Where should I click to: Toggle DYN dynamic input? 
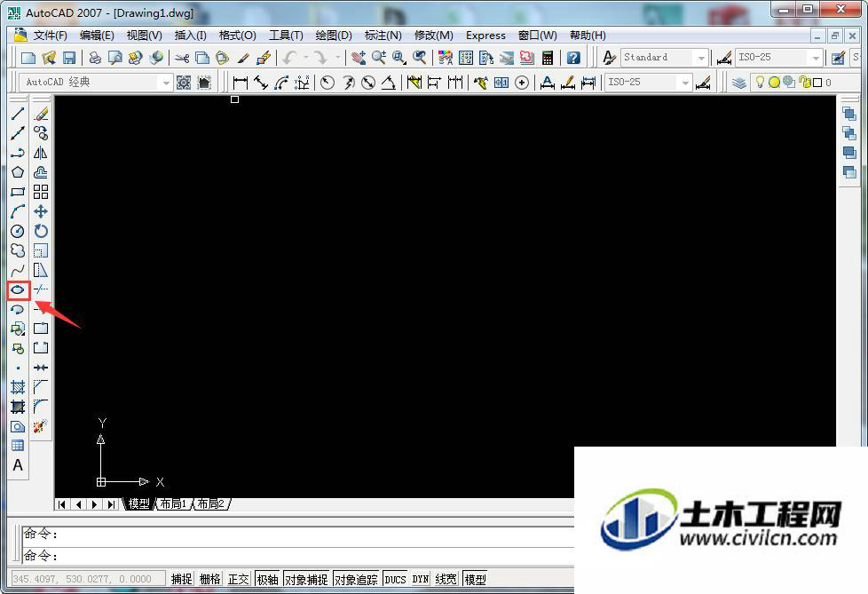(x=421, y=579)
